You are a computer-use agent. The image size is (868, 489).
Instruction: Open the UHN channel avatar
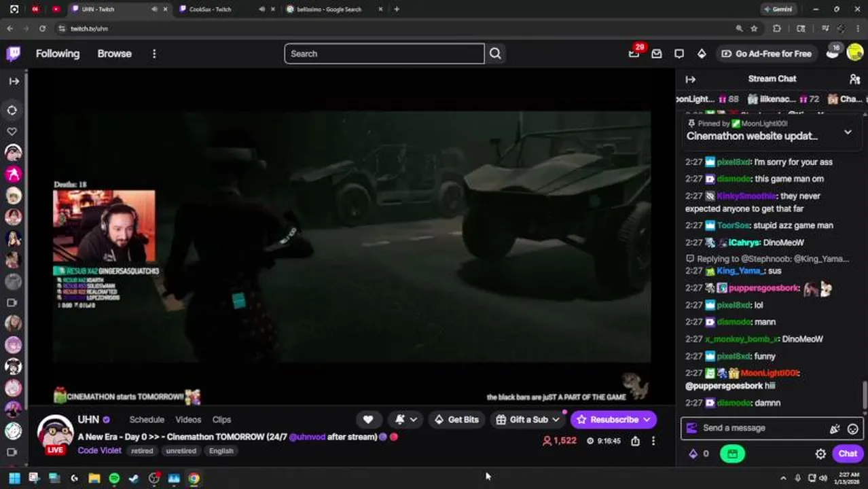click(55, 432)
